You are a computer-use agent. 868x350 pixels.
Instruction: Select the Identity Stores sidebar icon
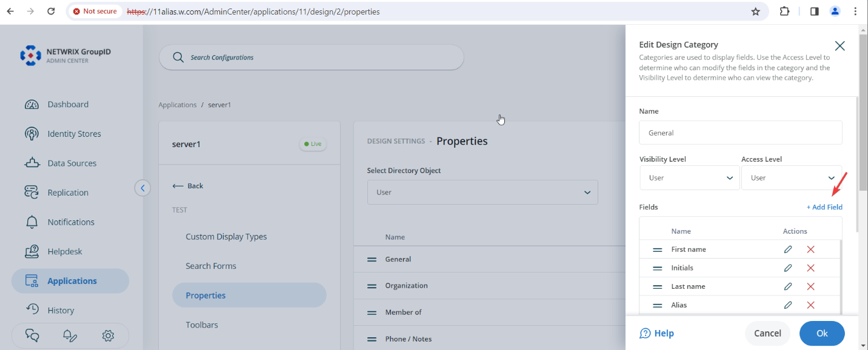point(74,133)
